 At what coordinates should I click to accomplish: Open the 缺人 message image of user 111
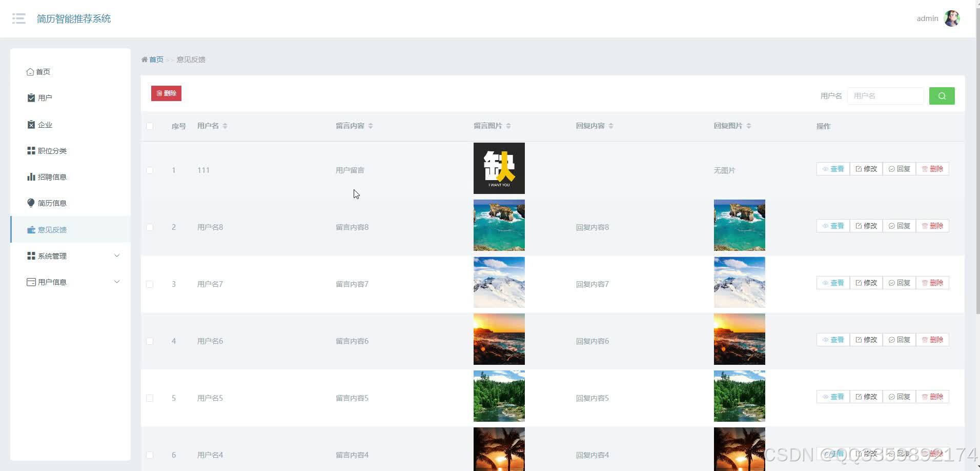(499, 168)
